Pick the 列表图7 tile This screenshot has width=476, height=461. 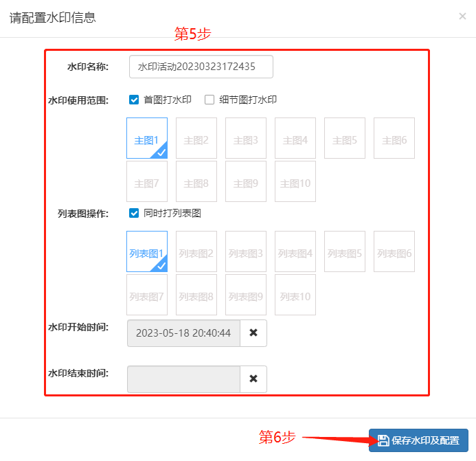(x=147, y=295)
